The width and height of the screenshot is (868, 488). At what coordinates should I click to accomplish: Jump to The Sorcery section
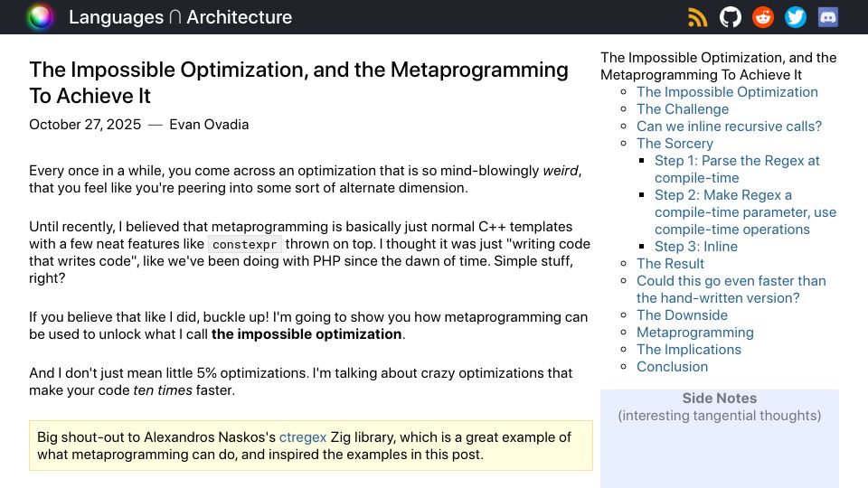675,144
